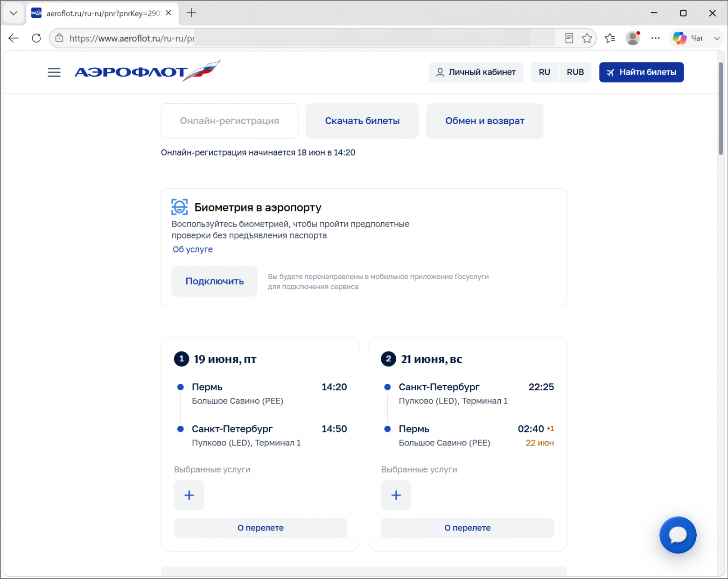
Task: Open Личный кабинет account button
Action: 476,72
